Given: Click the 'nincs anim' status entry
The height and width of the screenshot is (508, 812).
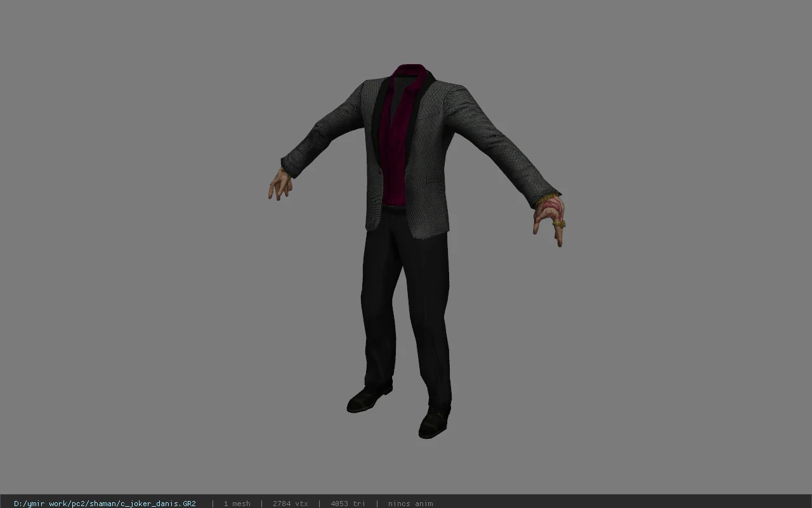Looking at the screenshot, I should click(x=410, y=504).
